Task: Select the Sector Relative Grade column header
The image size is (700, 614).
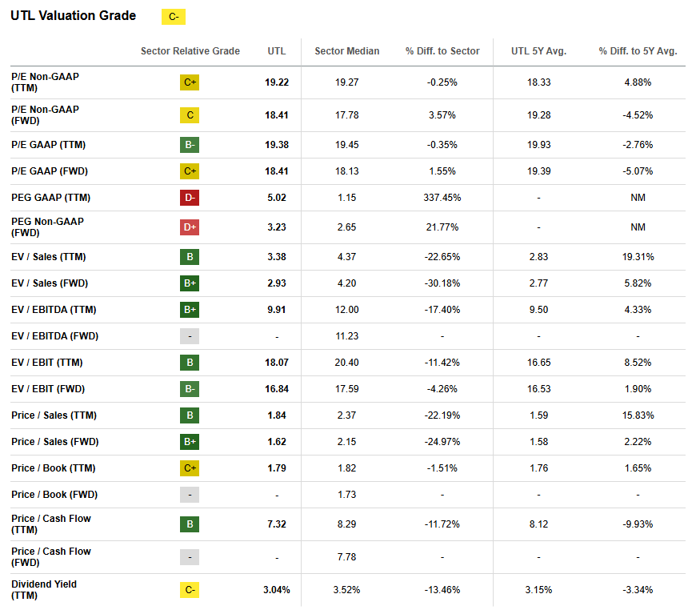Action: (190, 50)
